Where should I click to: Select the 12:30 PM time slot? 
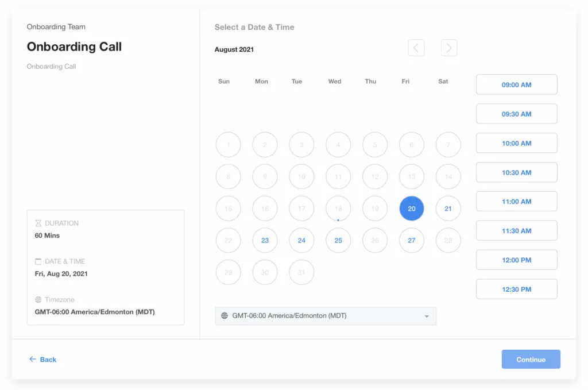coord(516,289)
